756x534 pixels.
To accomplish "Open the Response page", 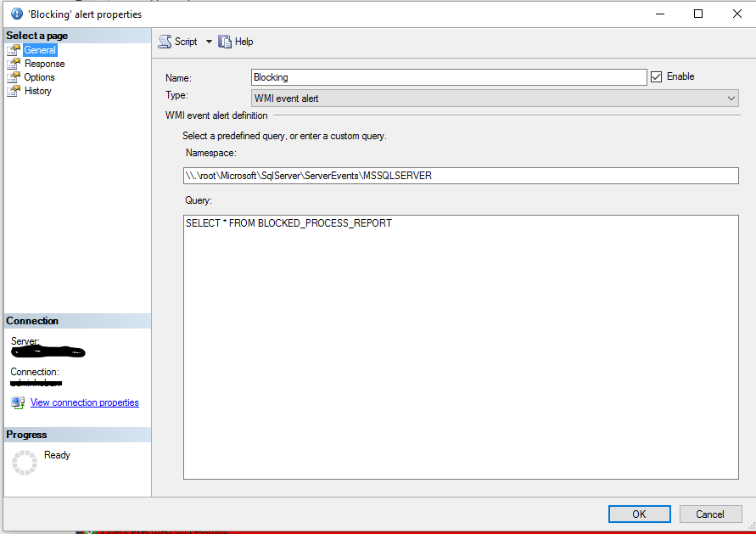I will click(x=44, y=64).
